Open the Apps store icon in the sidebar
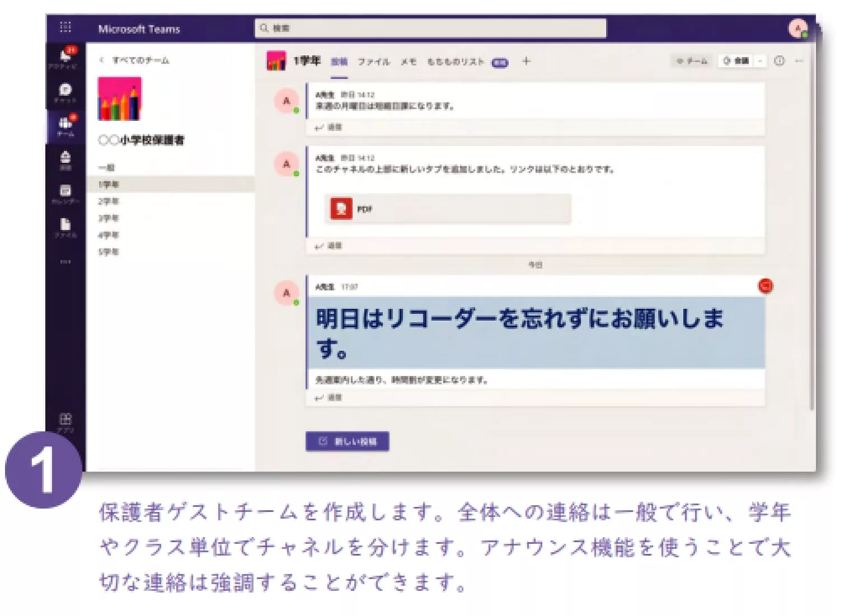The width and height of the screenshot is (868, 616). click(x=65, y=422)
